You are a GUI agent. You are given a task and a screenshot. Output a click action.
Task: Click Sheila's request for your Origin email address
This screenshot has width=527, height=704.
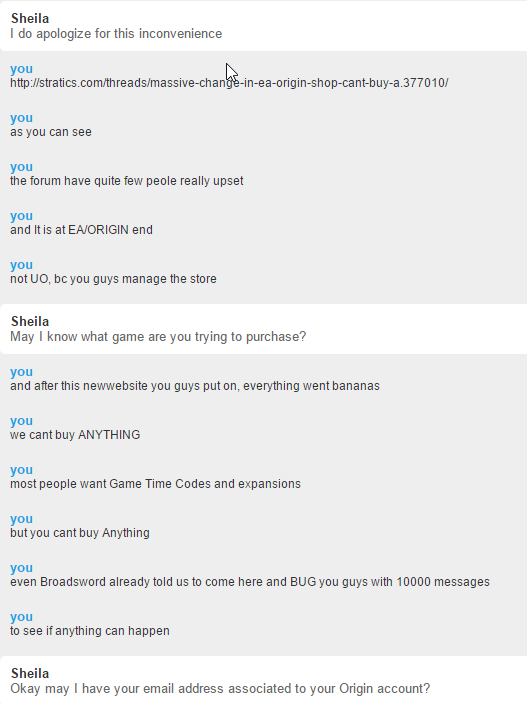click(x=220, y=689)
